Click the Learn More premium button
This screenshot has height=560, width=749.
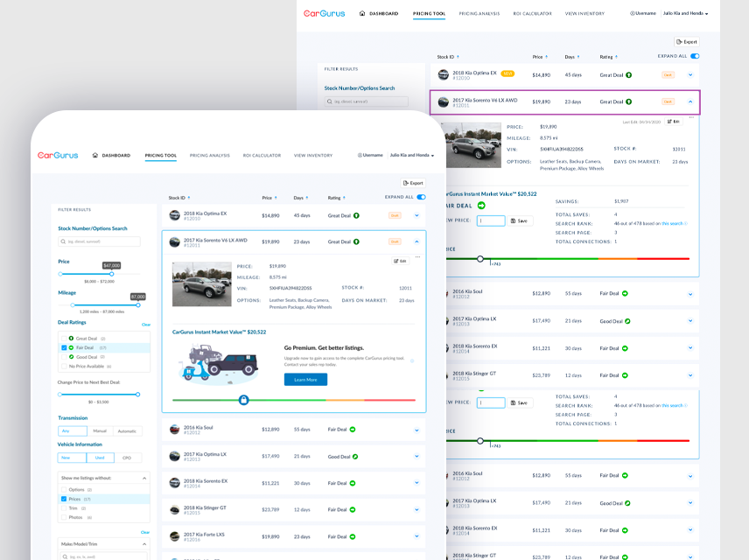[305, 380]
